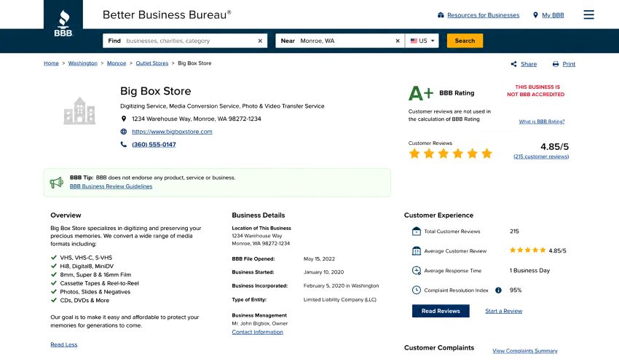Click the small stars beside 4.85/5

pyautogui.click(x=527, y=250)
